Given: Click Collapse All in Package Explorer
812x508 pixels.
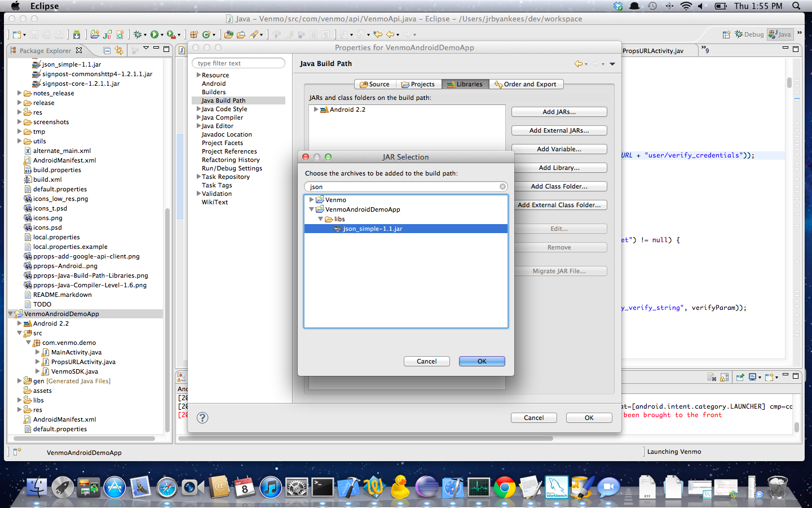Looking at the screenshot, I should pyautogui.click(x=107, y=50).
